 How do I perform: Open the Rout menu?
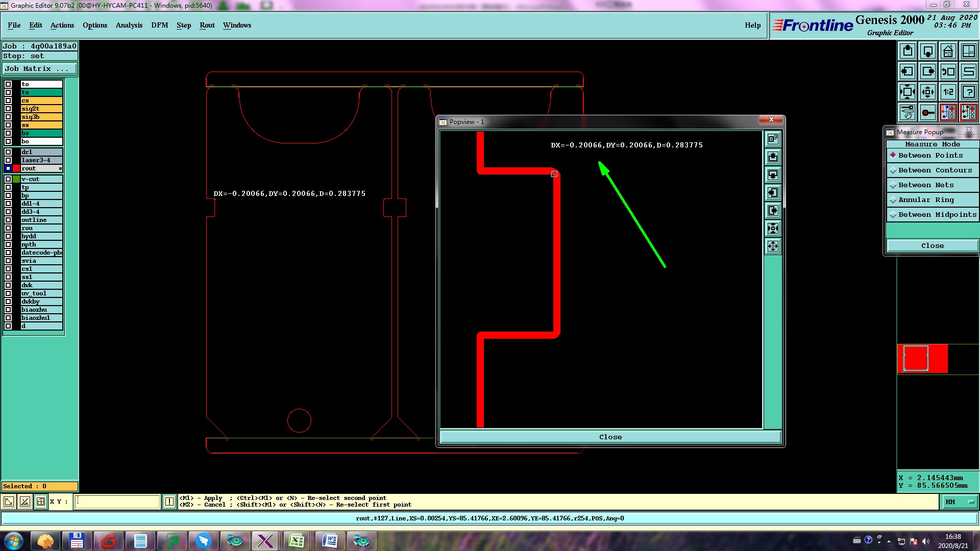pyautogui.click(x=207, y=25)
